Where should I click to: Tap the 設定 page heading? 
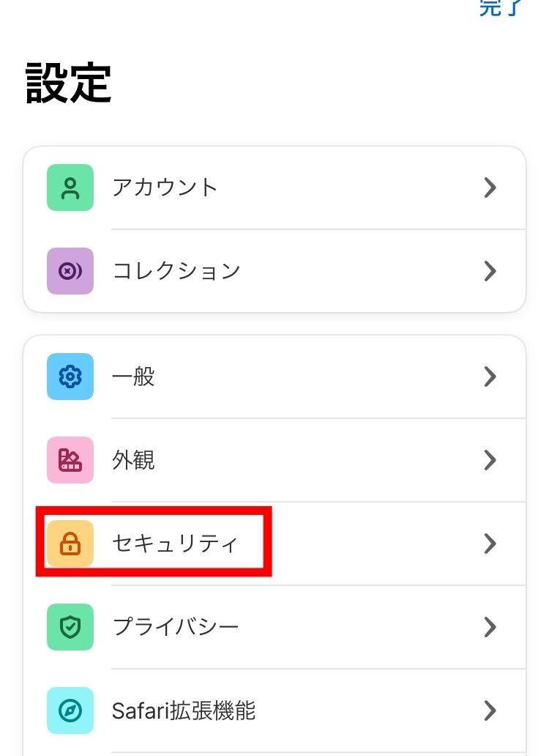pos(69,83)
